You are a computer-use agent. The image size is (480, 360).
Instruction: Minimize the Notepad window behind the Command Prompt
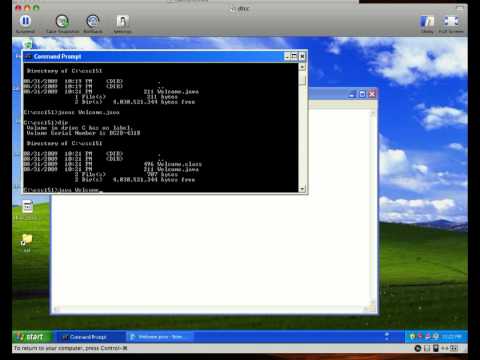click(x=352, y=94)
